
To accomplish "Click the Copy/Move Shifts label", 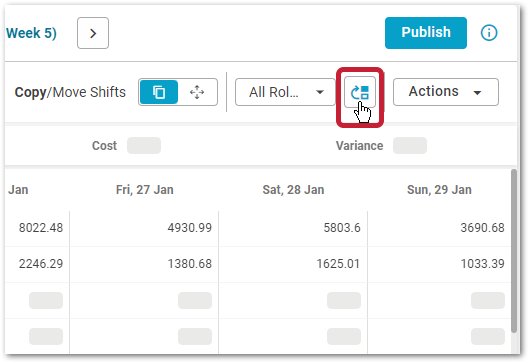I will 70,92.
